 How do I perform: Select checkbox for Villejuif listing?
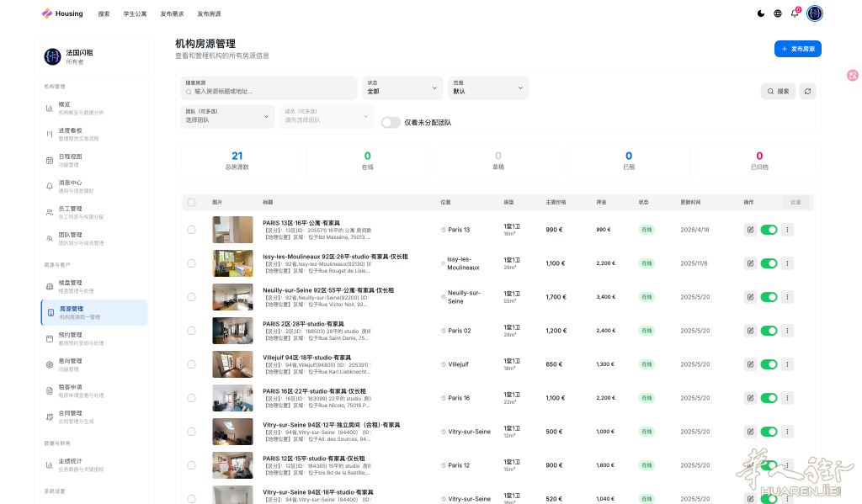coord(191,364)
